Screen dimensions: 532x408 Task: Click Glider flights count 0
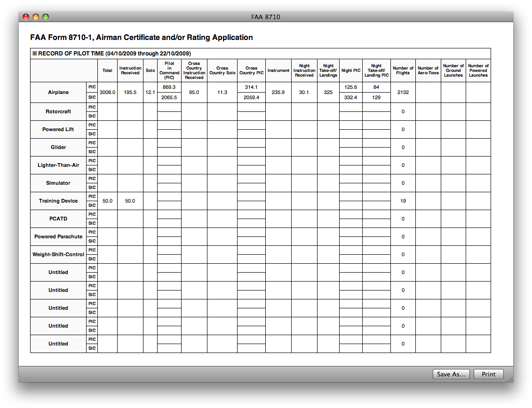(x=403, y=147)
